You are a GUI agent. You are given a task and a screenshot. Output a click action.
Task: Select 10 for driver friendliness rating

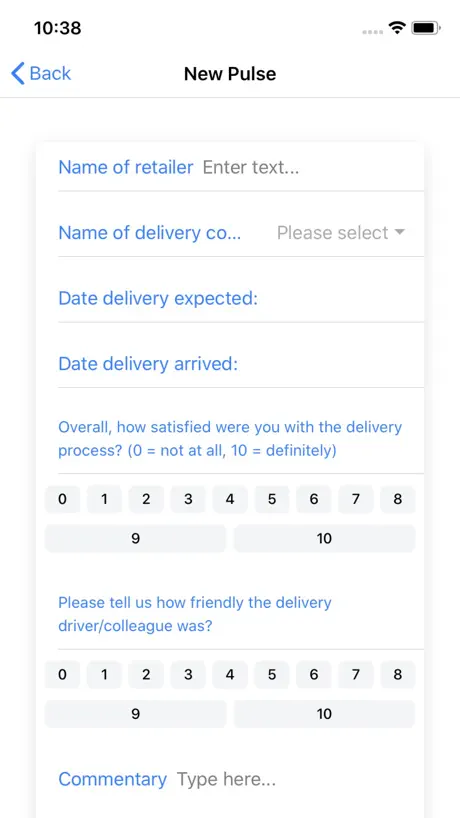tap(324, 714)
